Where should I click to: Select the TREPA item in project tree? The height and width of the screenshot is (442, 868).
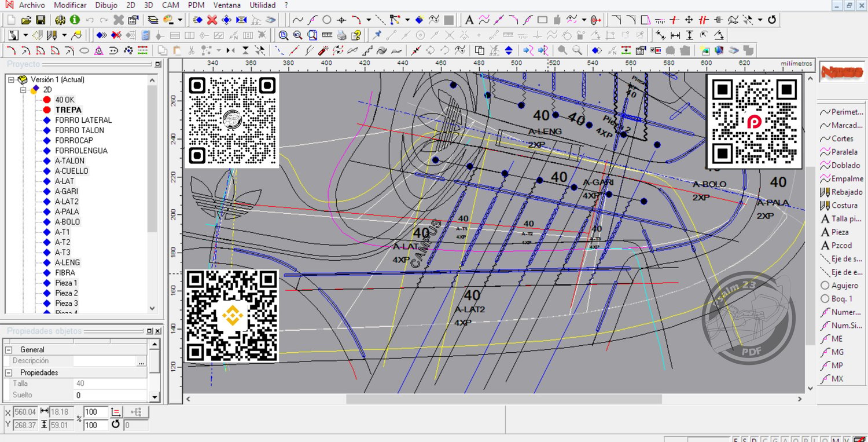click(x=68, y=110)
